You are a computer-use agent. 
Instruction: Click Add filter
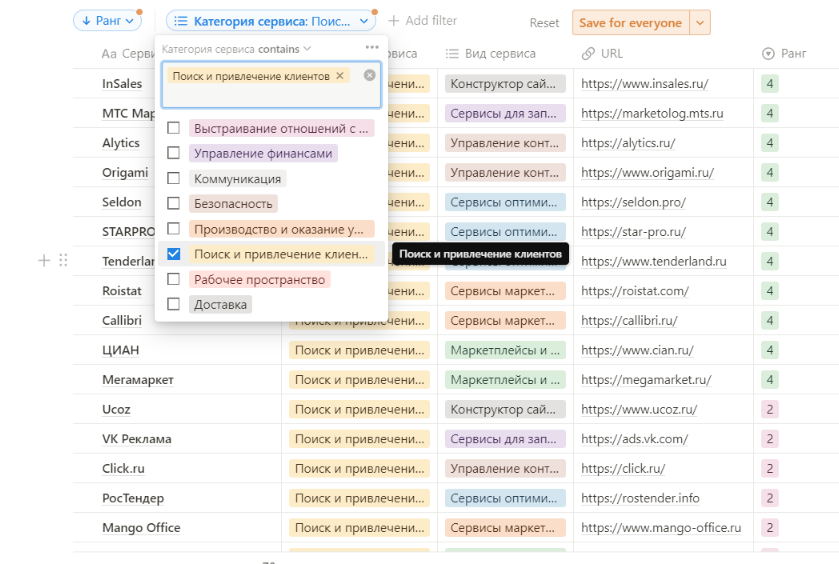tap(423, 21)
